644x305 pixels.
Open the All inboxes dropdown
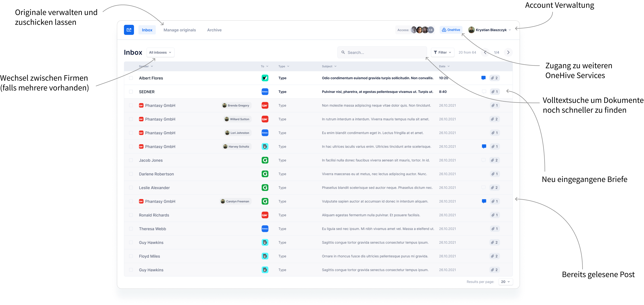coord(160,52)
